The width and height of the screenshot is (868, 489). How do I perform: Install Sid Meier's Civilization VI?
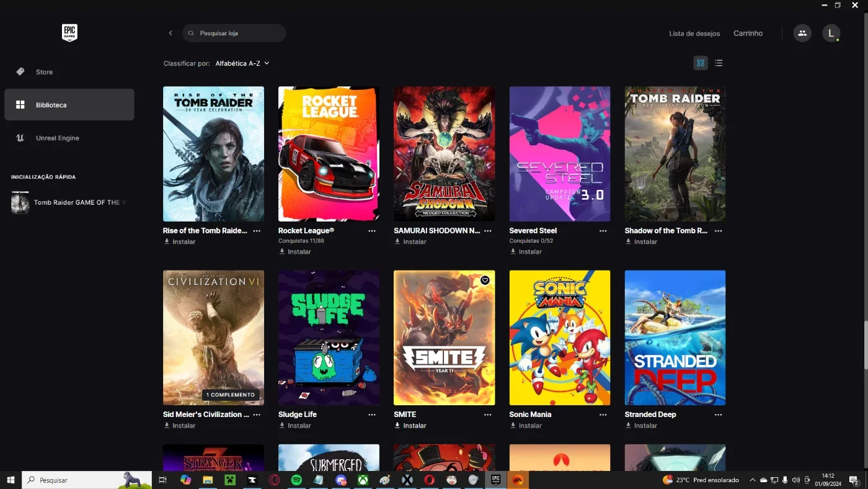(x=180, y=426)
